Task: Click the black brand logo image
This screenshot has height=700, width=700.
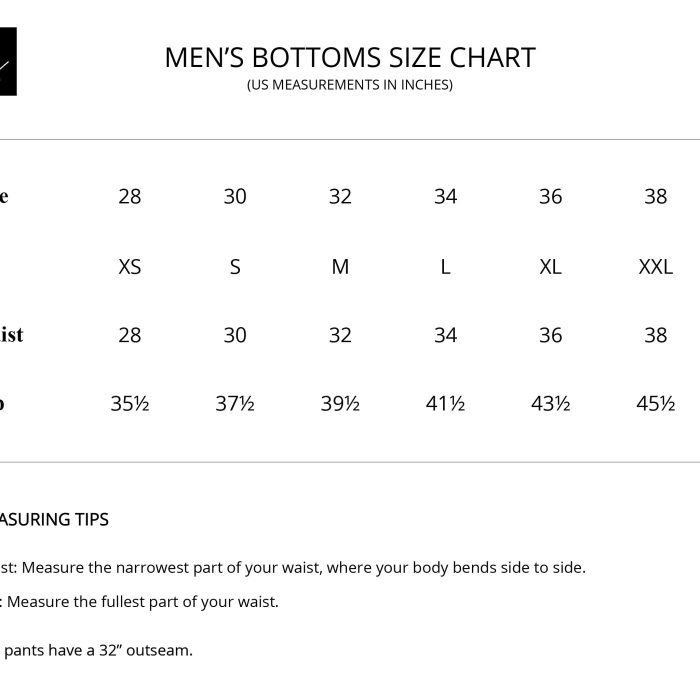Action: point(8,62)
